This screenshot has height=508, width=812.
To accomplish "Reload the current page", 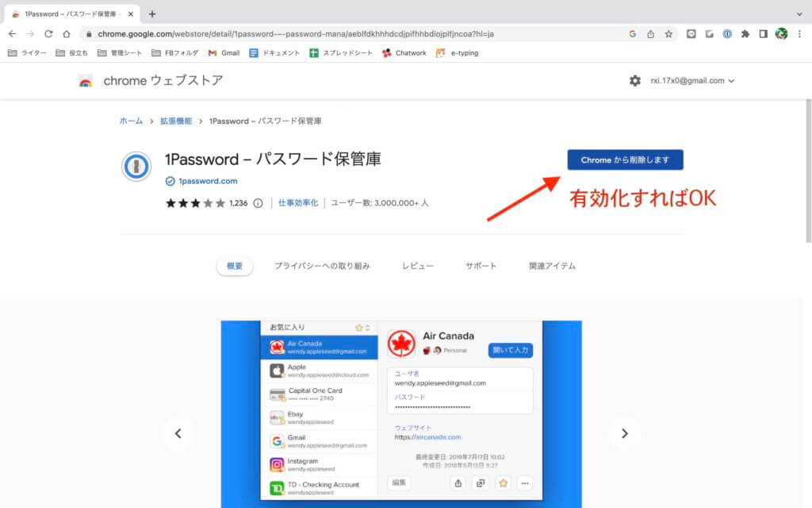I will [48, 33].
